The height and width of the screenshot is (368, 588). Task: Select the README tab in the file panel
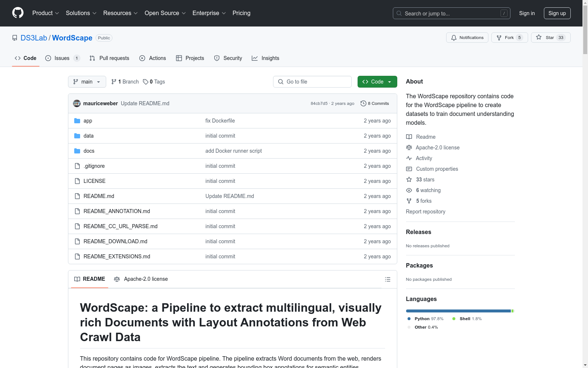tap(90, 279)
